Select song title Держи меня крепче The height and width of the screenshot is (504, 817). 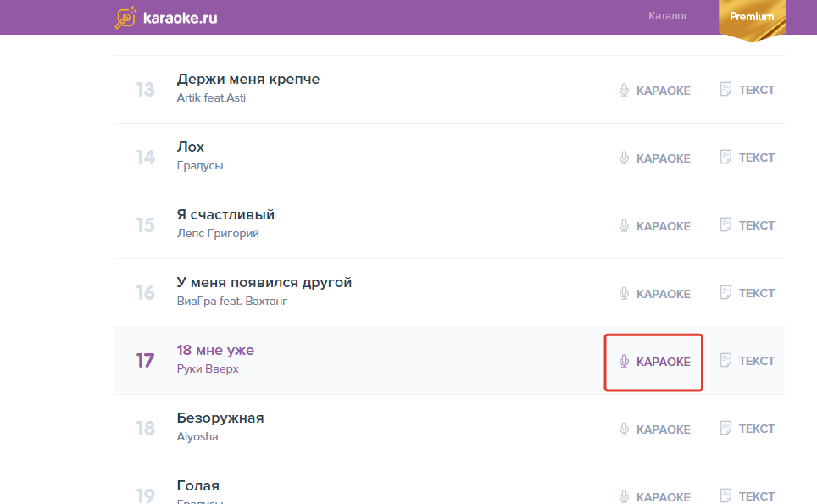[x=248, y=79]
